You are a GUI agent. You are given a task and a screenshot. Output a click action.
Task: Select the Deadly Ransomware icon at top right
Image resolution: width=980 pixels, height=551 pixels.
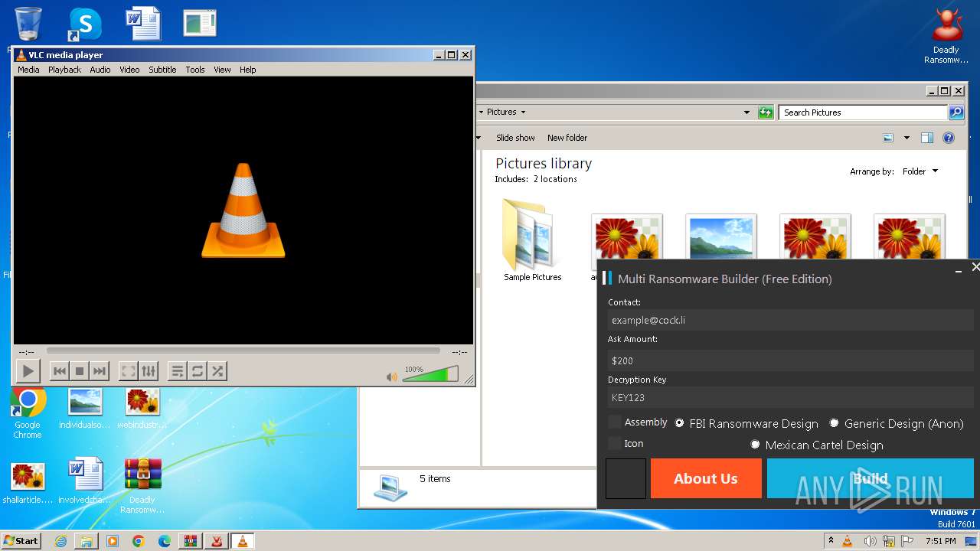click(x=946, y=37)
